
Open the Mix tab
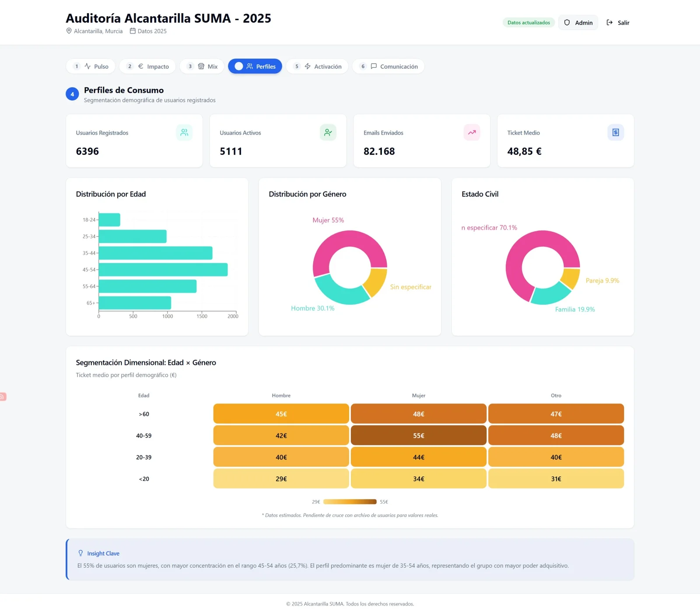[x=202, y=66]
